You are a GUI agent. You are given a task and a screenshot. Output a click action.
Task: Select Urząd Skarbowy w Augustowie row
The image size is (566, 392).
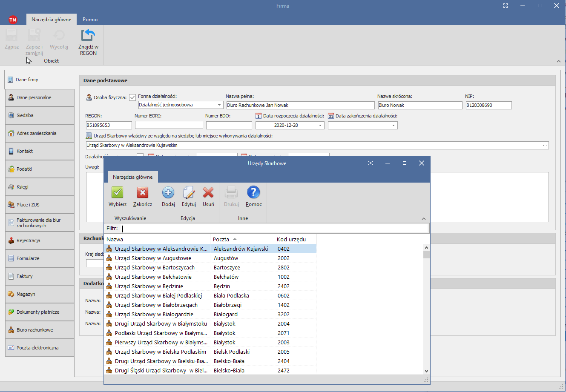click(153, 258)
